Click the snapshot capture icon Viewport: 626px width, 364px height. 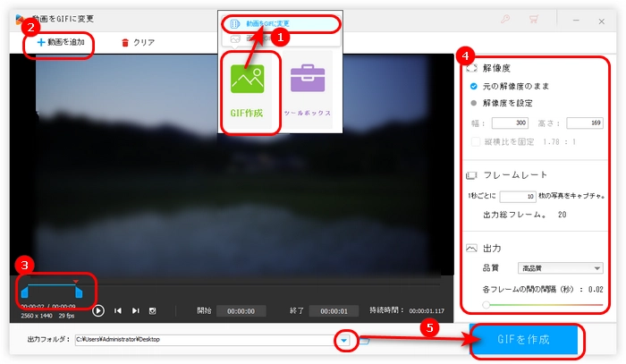(153, 310)
